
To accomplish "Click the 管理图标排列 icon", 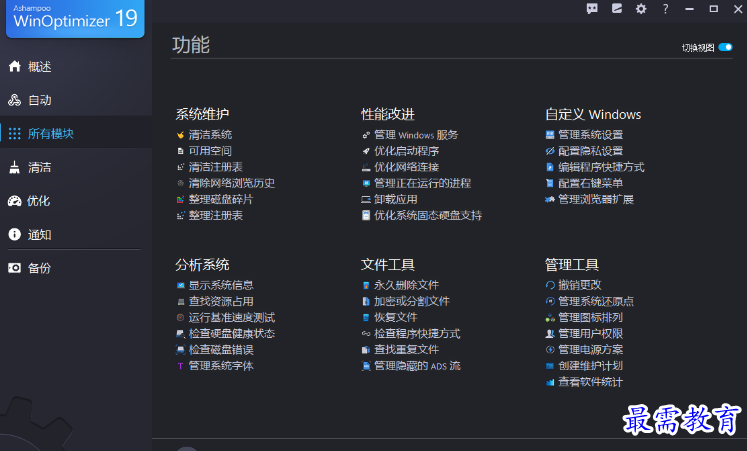I will click(550, 318).
